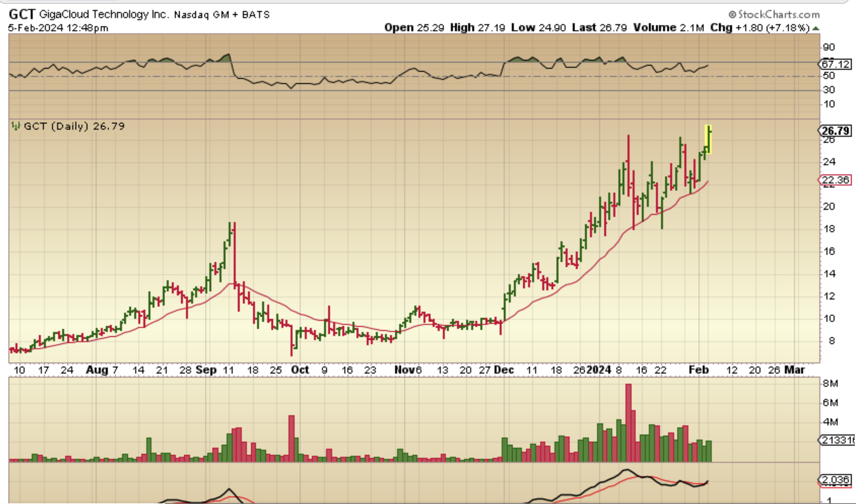
Task: Click the red 22.36 moving average tag
Action: tap(835, 180)
